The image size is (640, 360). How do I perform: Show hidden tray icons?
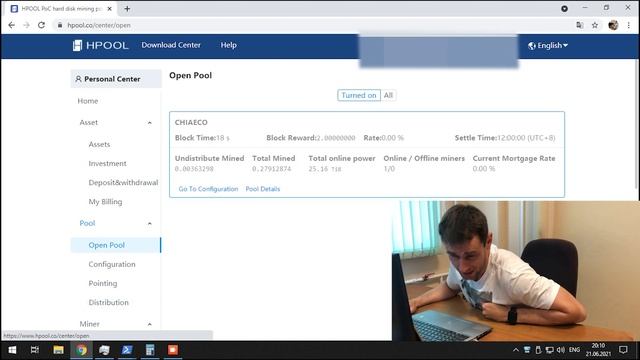click(516, 350)
